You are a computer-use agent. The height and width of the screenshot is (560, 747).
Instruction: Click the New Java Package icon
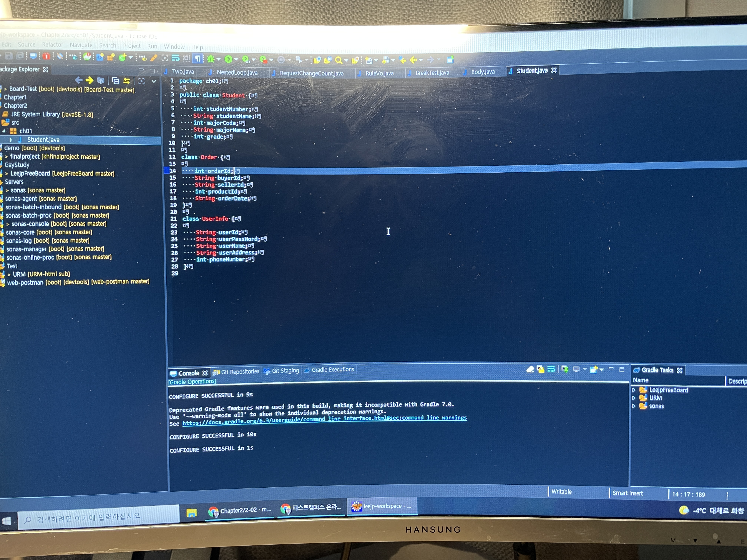pyautogui.click(x=111, y=57)
